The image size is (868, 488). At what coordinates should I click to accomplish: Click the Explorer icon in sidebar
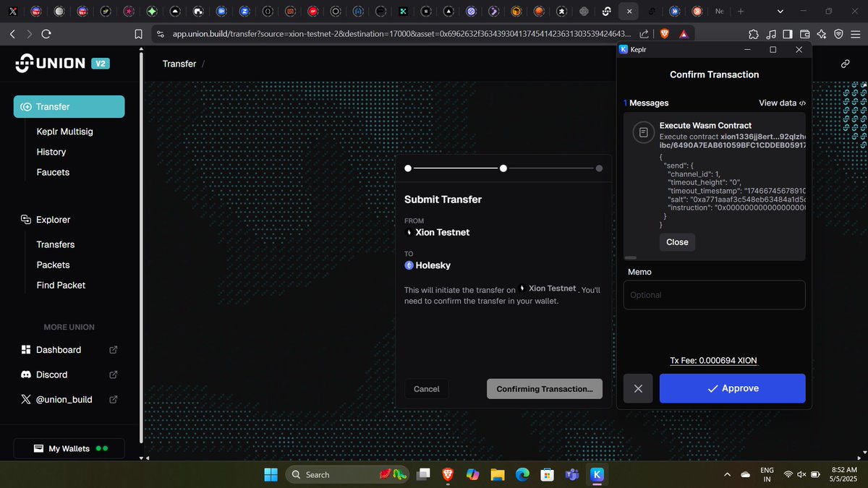[x=26, y=220]
